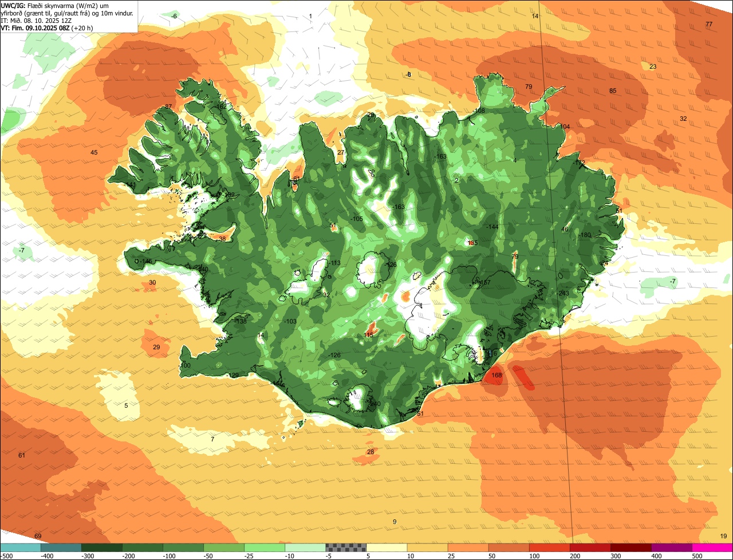
Task: Click the -500 legend label
Action: tap(7, 556)
